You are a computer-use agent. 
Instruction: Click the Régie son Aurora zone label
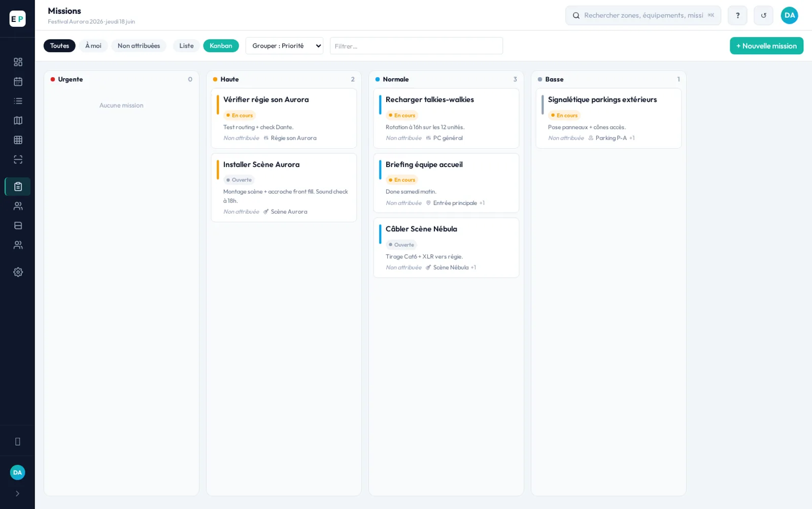coord(293,138)
